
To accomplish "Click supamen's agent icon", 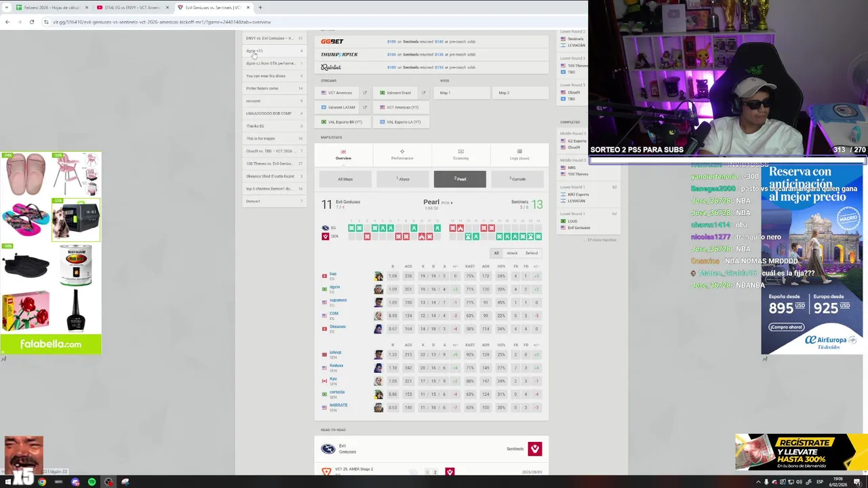I will click(x=378, y=302).
